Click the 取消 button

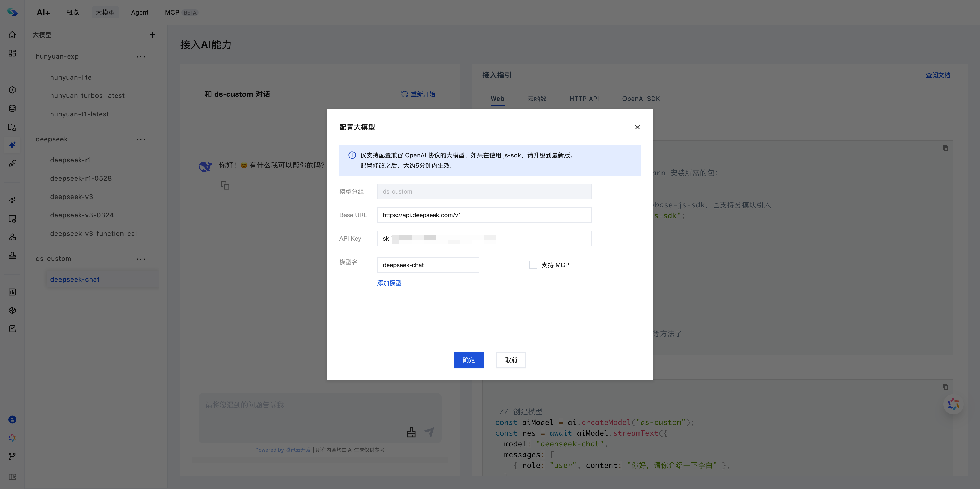[x=511, y=360]
